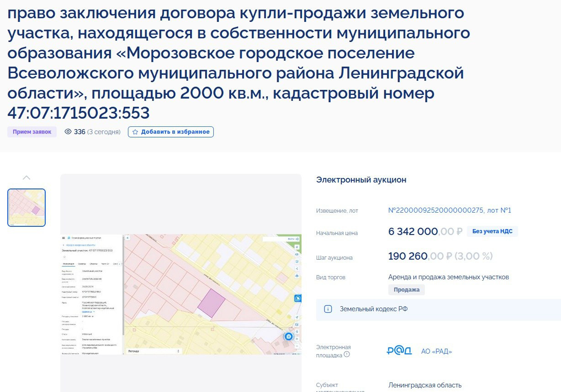Click the eye views counter icon
Image resolution: width=561 pixels, height=392 pixels.
pos(68,132)
